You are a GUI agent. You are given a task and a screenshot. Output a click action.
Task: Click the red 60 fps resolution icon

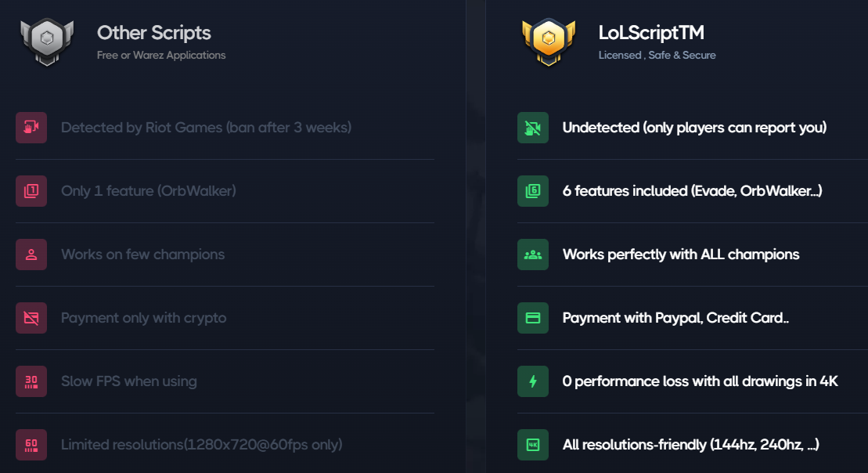coord(31,445)
